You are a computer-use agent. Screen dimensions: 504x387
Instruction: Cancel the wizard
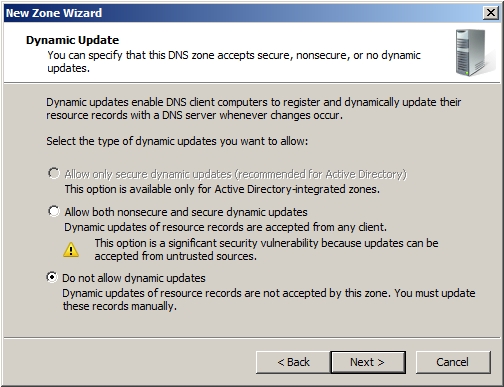tap(453, 362)
